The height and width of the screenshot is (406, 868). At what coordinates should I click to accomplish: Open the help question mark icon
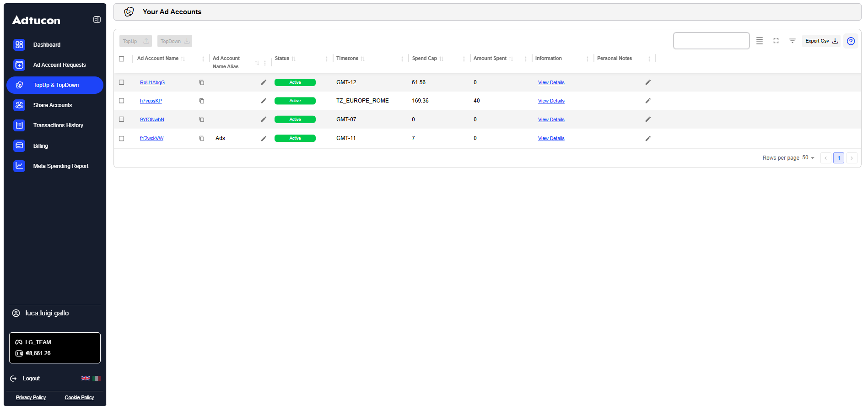[851, 41]
